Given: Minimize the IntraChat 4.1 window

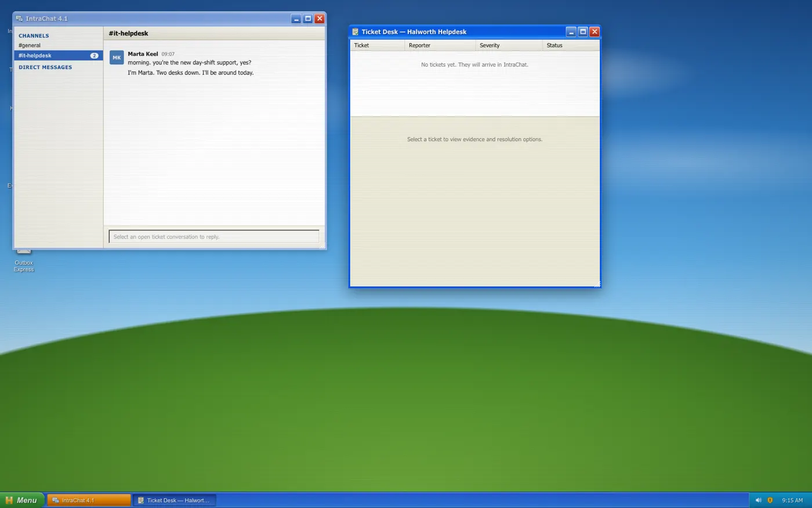Looking at the screenshot, I should click(296, 19).
